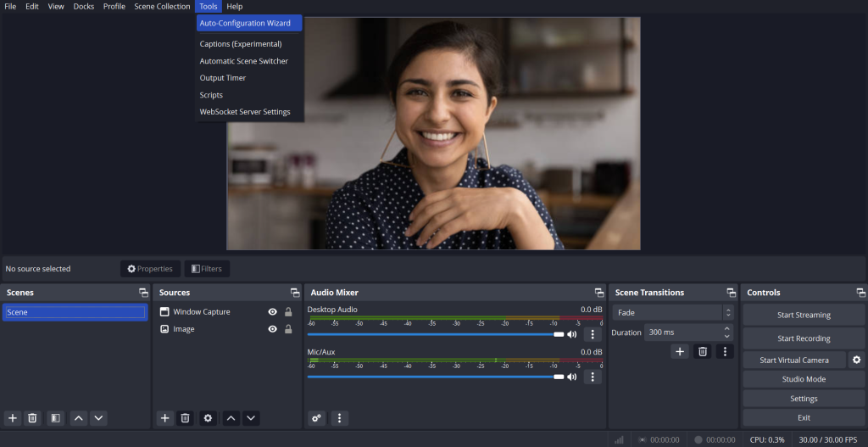The image size is (868, 447).
Task: Open the Fade transition dropdown
Action: [672, 312]
